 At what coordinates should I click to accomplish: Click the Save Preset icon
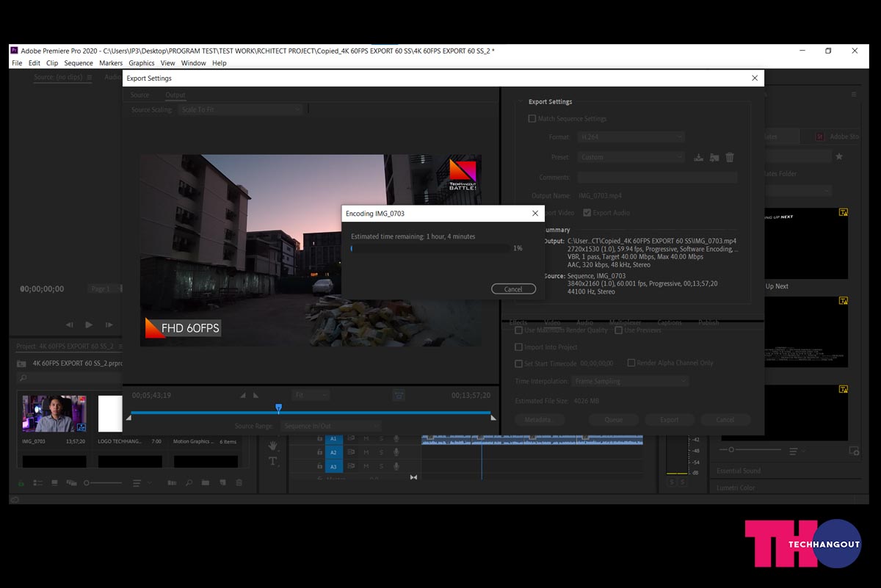698,157
